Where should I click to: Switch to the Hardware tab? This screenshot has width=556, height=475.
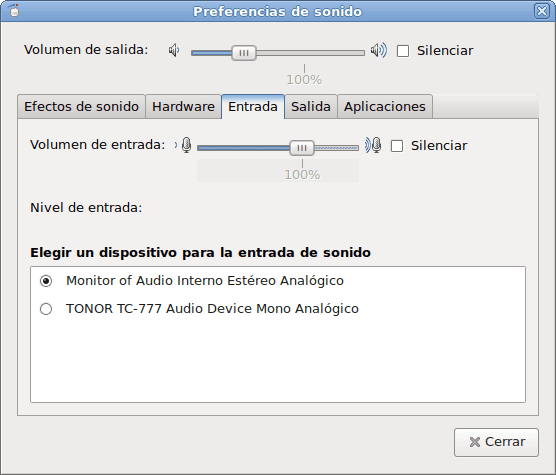[x=183, y=106]
